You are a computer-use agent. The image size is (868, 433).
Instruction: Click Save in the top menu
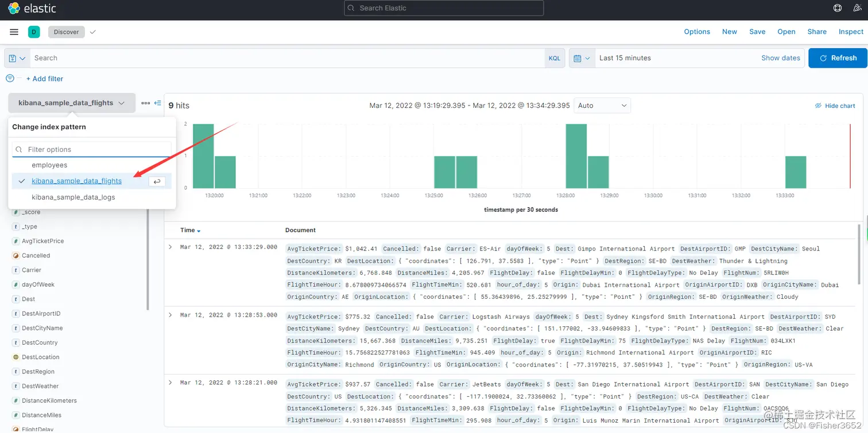(757, 32)
